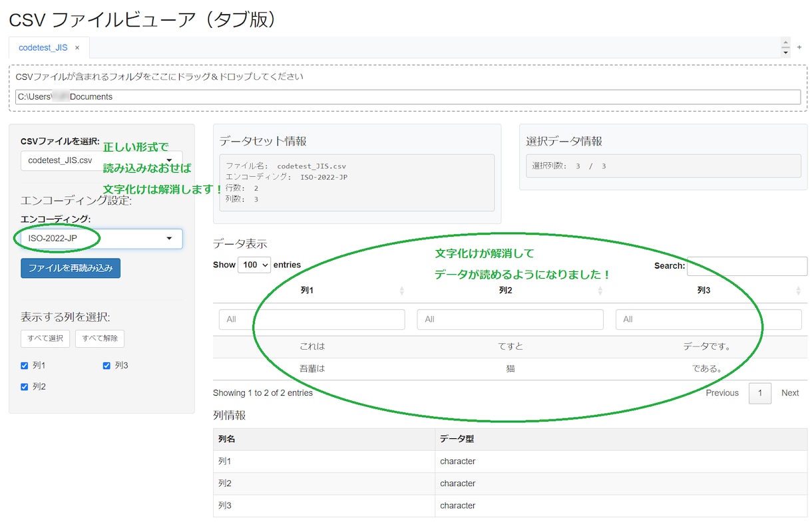
Task: Click ファイルを再読み込み button
Action: 71,269
